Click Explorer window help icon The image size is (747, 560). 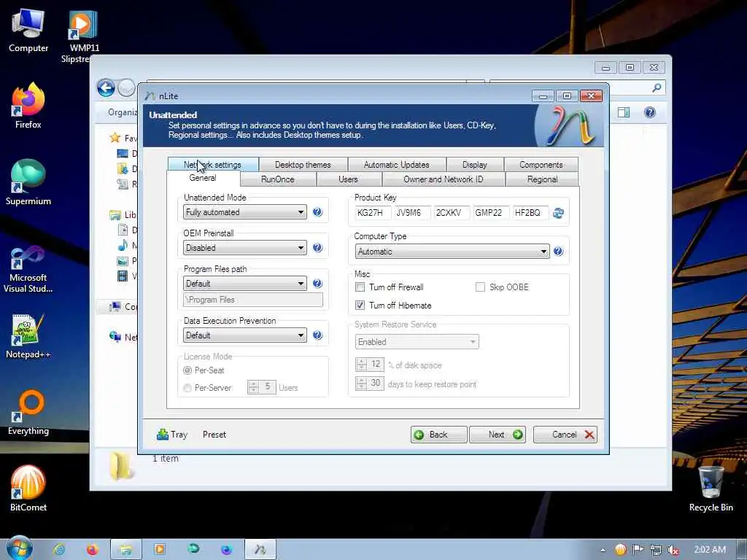coord(649,112)
